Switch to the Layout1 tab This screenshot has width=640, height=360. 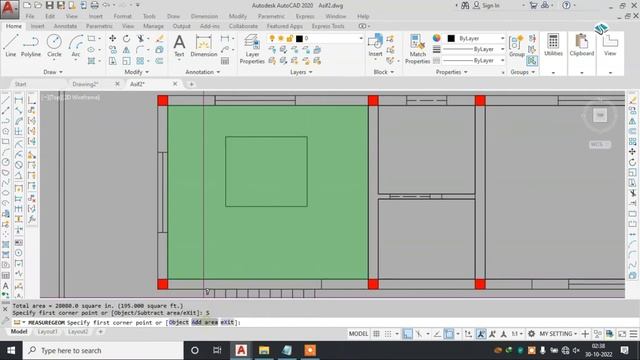pyautogui.click(x=48, y=332)
